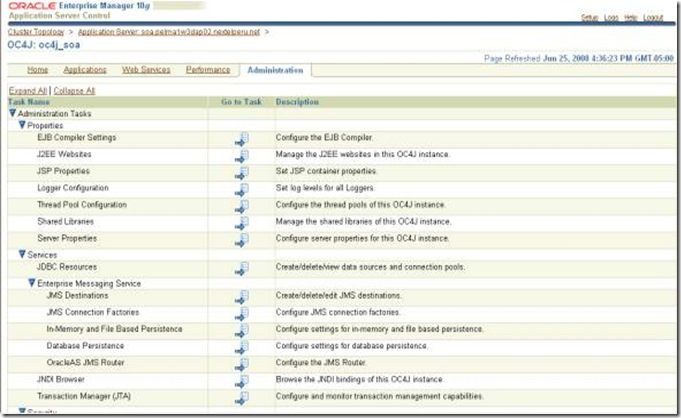Click the Transaction Manager (JTA) task name

84,396
